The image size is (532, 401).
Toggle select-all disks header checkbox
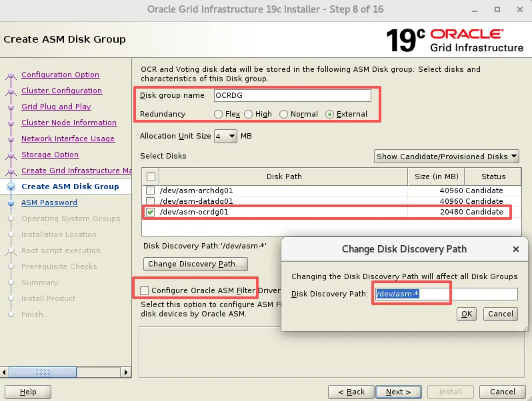pos(151,177)
